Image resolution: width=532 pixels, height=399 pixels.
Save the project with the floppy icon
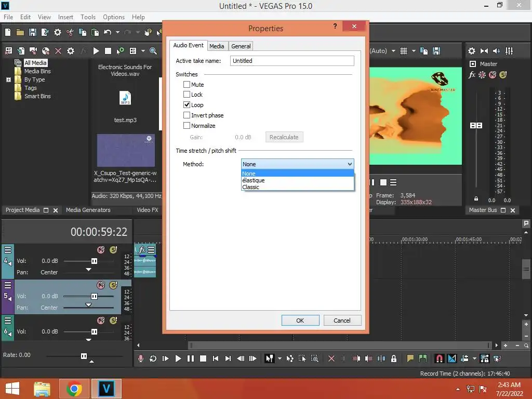[33, 32]
